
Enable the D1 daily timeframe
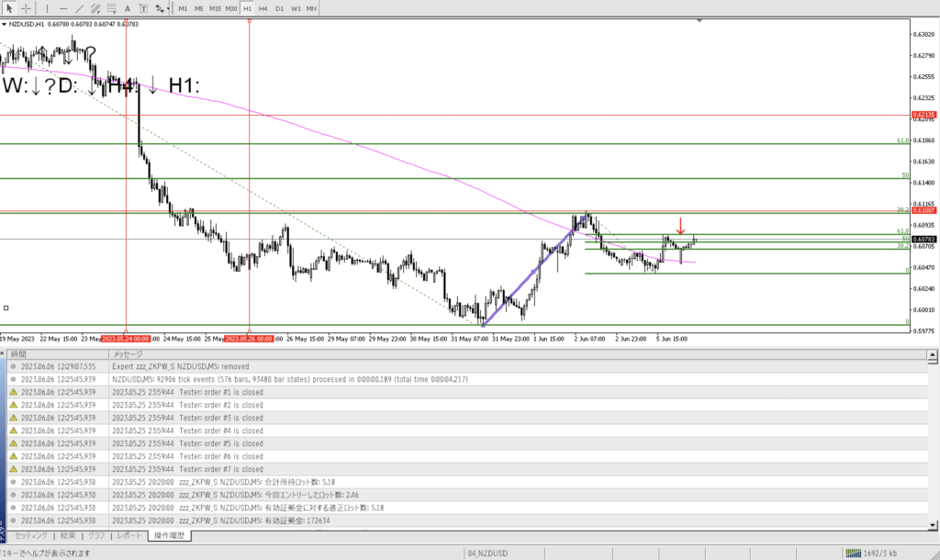pyautogui.click(x=279, y=8)
